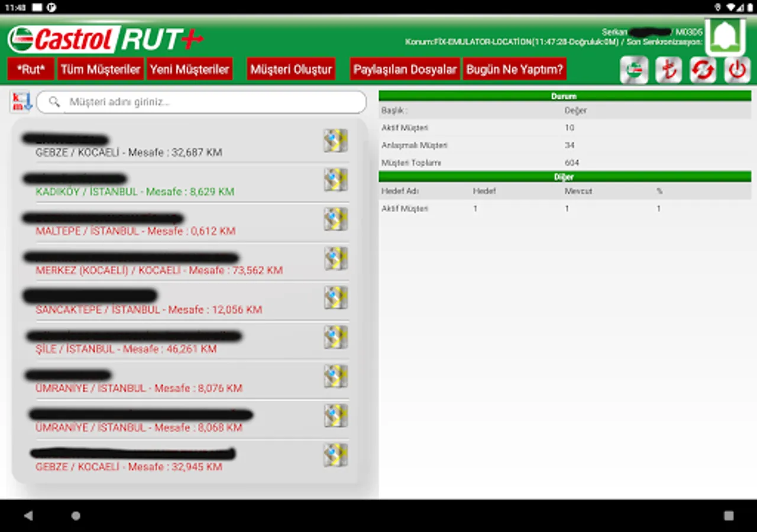757x532 pixels.
Task: Open map for ÜMRANİYE 8,068 KM customer
Action: coord(335,416)
